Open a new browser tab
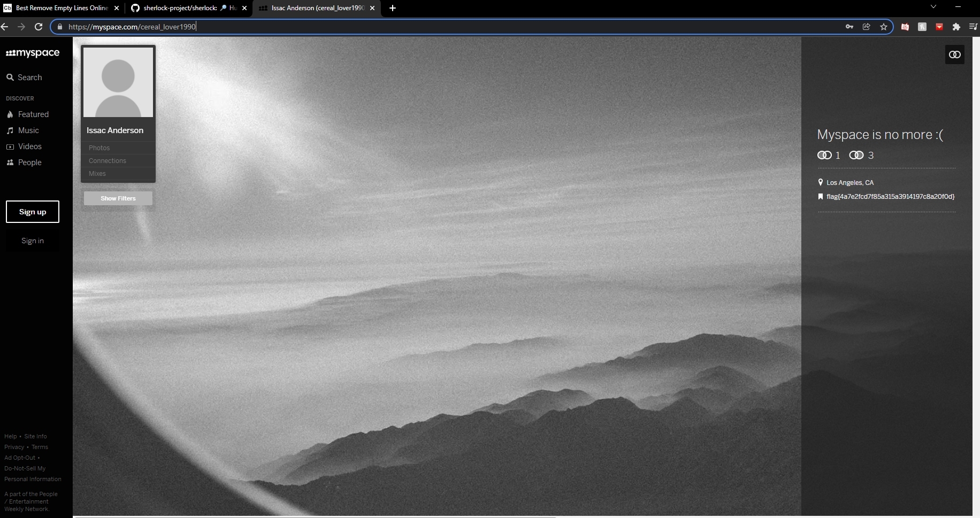Viewport: 980px width, 518px height. point(393,8)
